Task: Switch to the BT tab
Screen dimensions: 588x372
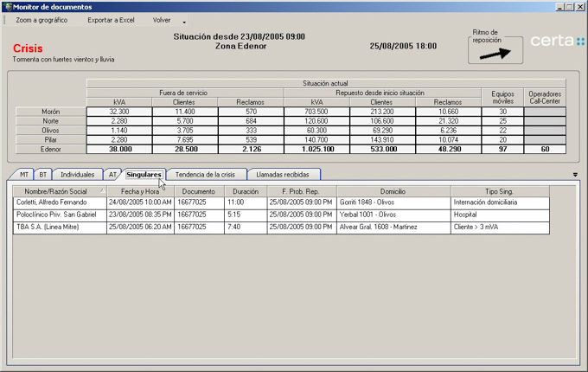Action: tap(43, 175)
